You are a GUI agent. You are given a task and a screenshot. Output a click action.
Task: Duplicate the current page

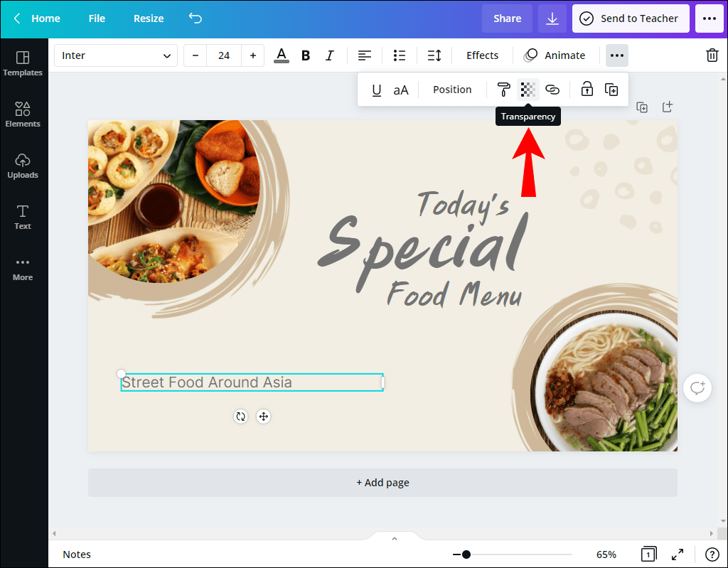point(642,107)
